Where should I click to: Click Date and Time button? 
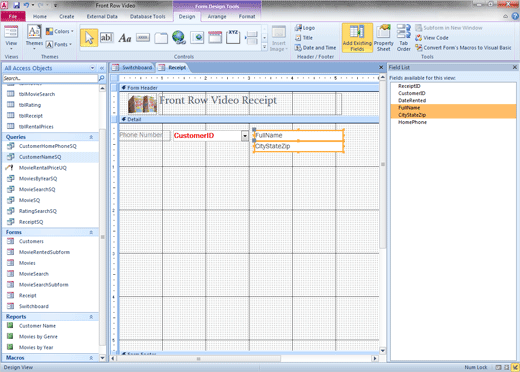click(315, 48)
